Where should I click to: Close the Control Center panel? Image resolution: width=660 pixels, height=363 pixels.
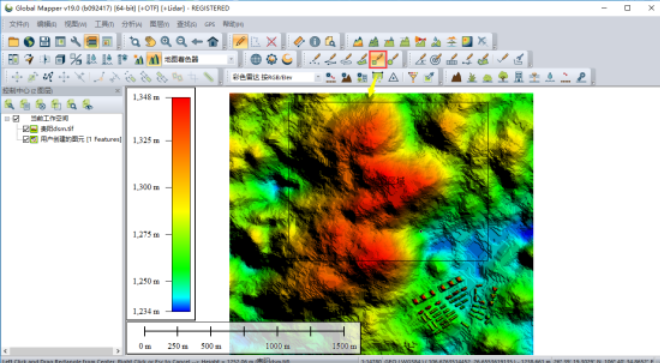point(117,91)
